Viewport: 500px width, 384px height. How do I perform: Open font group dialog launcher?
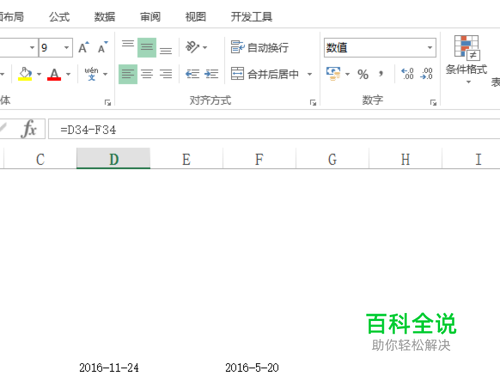click(x=108, y=102)
